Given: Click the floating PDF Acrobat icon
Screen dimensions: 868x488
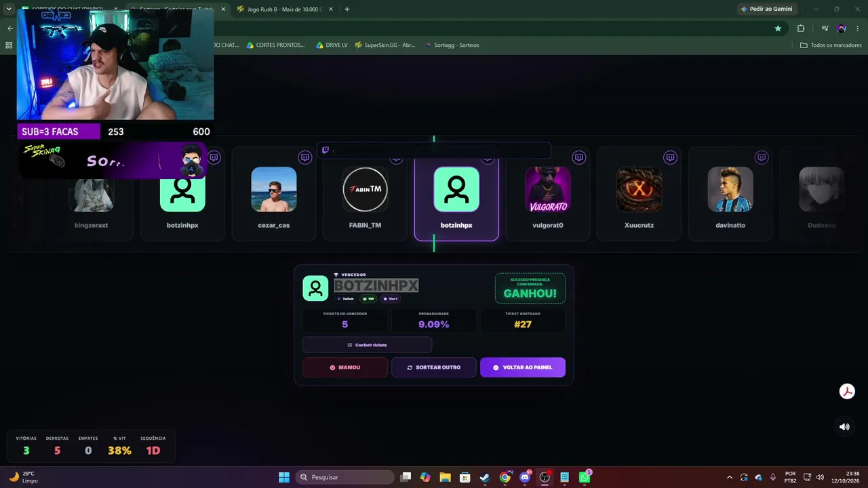Looking at the screenshot, I should click(x=847, y=391).
